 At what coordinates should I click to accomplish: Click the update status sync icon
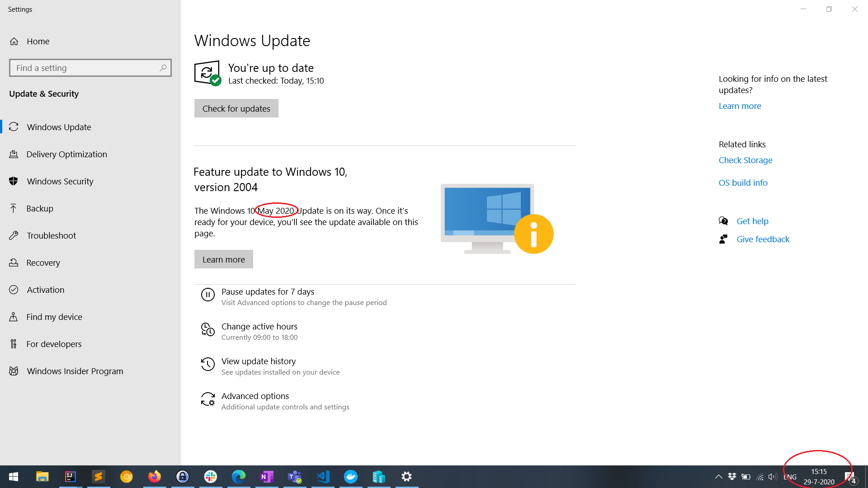click(208, 73)
